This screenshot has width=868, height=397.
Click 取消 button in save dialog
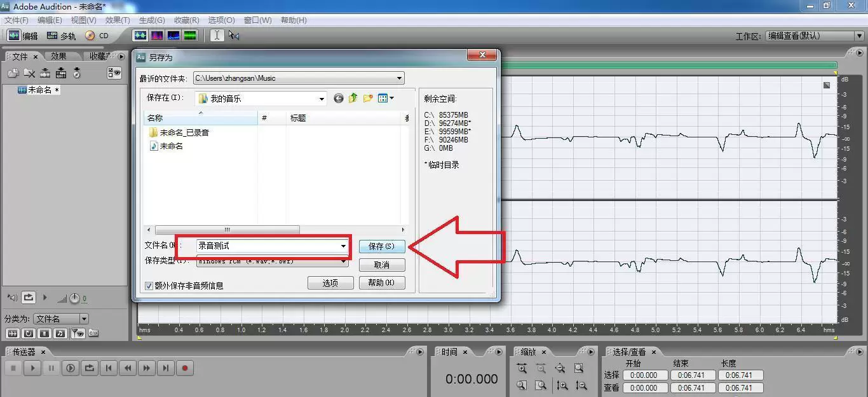click(382, 265)
